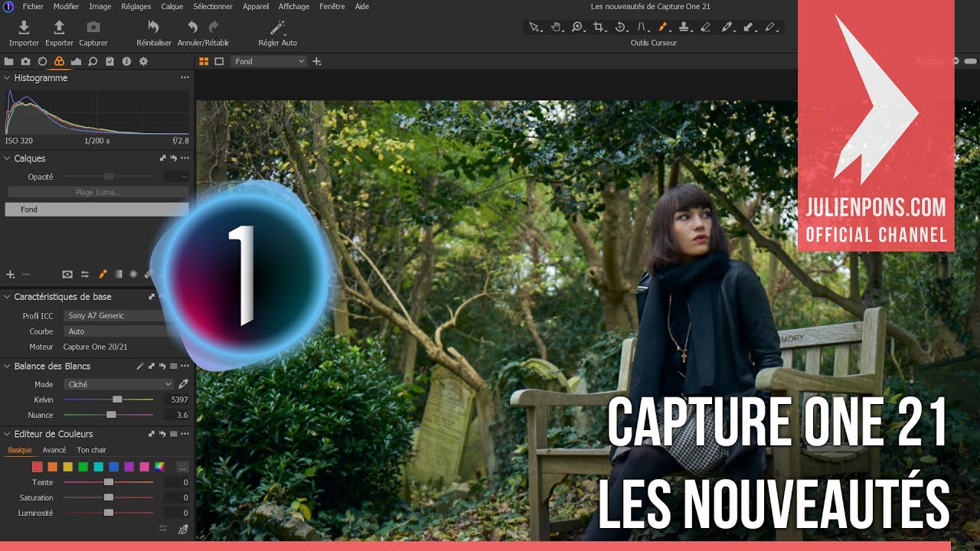Viewport: 980px width, 551px height.
Task: Select the Rotate cursor tool
Action: (620, 28)
